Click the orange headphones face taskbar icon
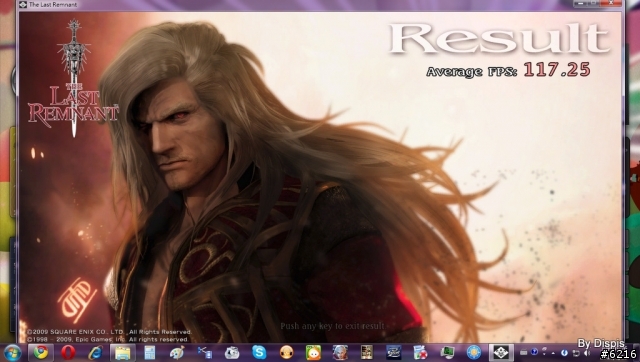This screenshot has height=362, width=640. point(286,352)
